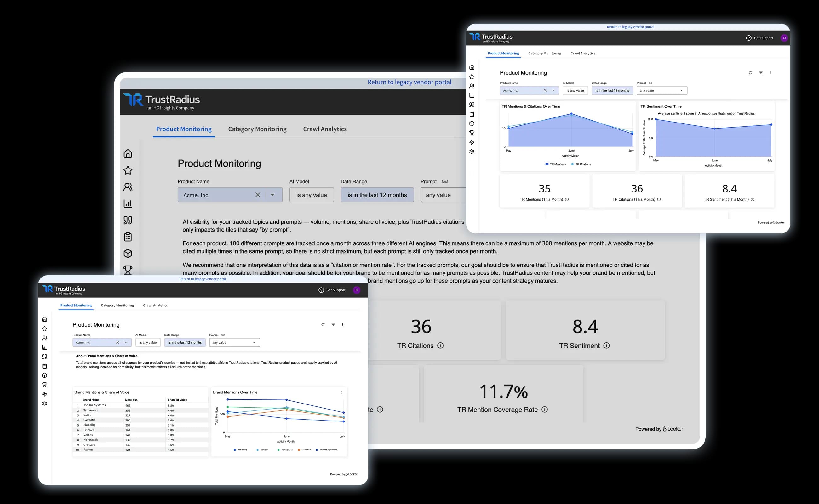
Task: Switch to Category Monitoring tab in middle window
Action: pos(257,129)
